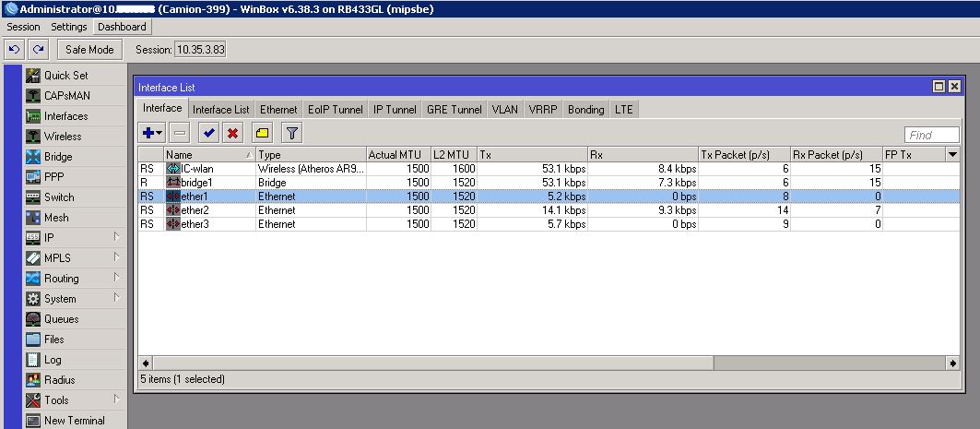Click scrollbar left arrow
980x429 pixels.
145,363
